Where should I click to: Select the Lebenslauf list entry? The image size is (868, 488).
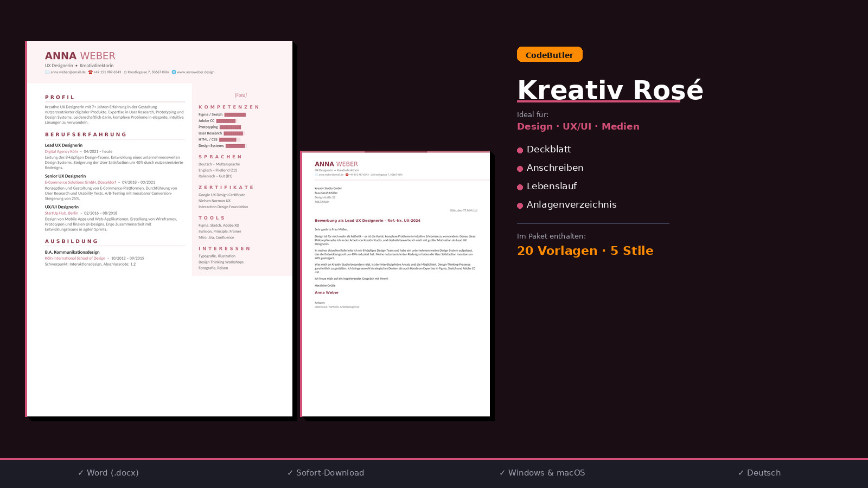tap(552, 186)
